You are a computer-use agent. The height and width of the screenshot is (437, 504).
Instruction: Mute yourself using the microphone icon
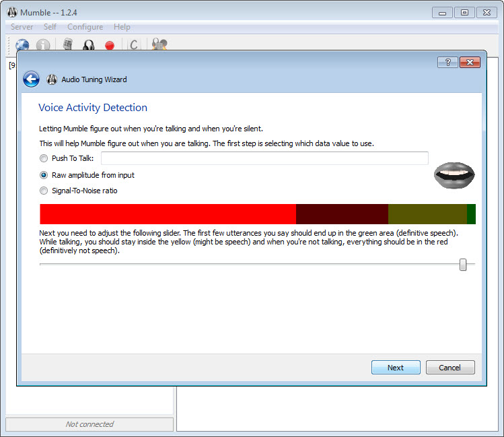click(67, 45)
